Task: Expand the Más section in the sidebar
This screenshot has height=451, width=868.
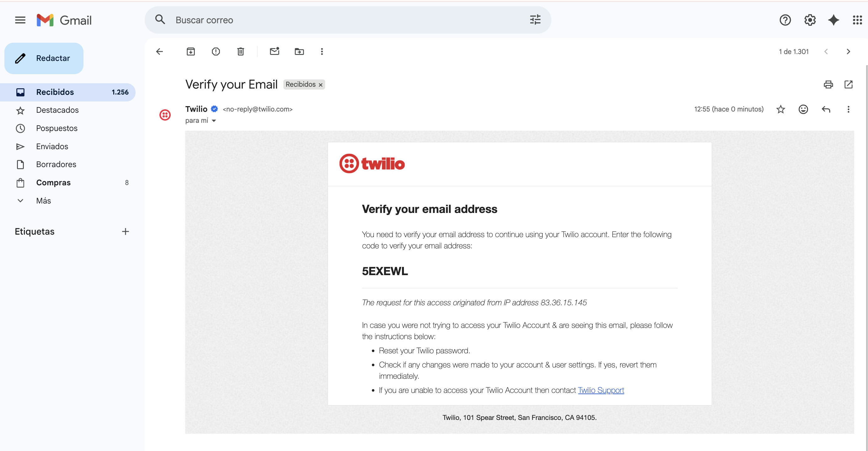Action: [x=44, y=201]
